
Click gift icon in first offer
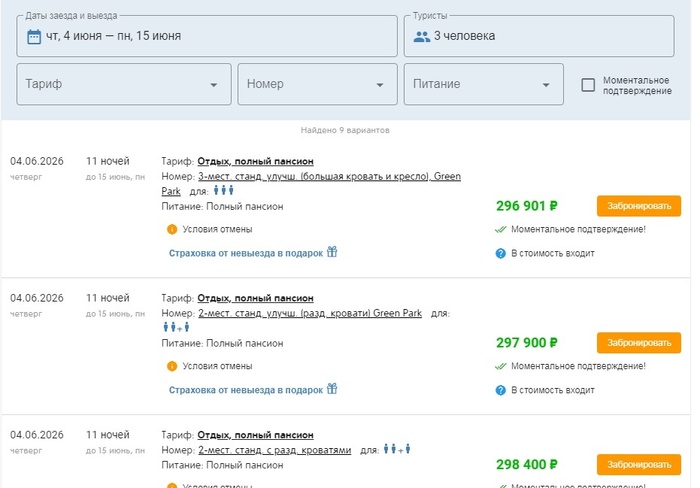(332, 253)
